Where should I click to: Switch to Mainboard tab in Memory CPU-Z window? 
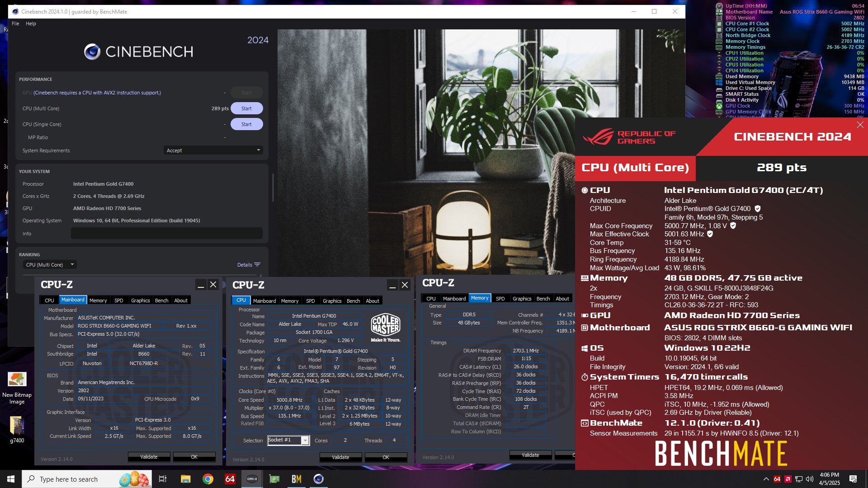tap(454, 299)
